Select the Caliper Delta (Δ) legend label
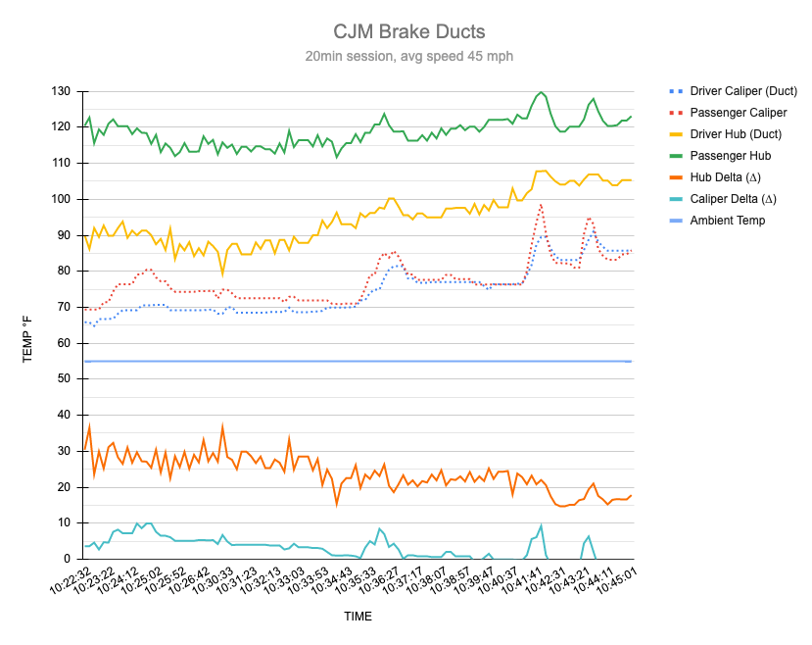The height and width of the screenshot is (645, 812). point(733,199)
